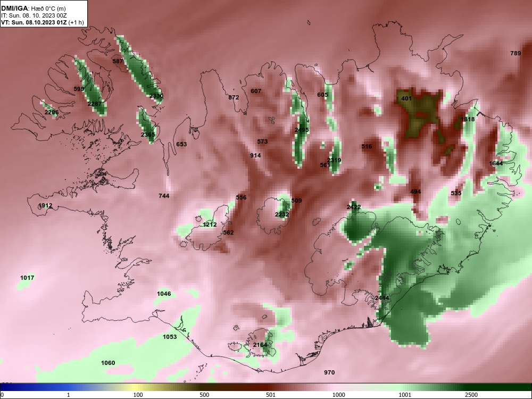Pick the 1212 map value
This screenshot has width=532, height=399.
pos(210,225)
